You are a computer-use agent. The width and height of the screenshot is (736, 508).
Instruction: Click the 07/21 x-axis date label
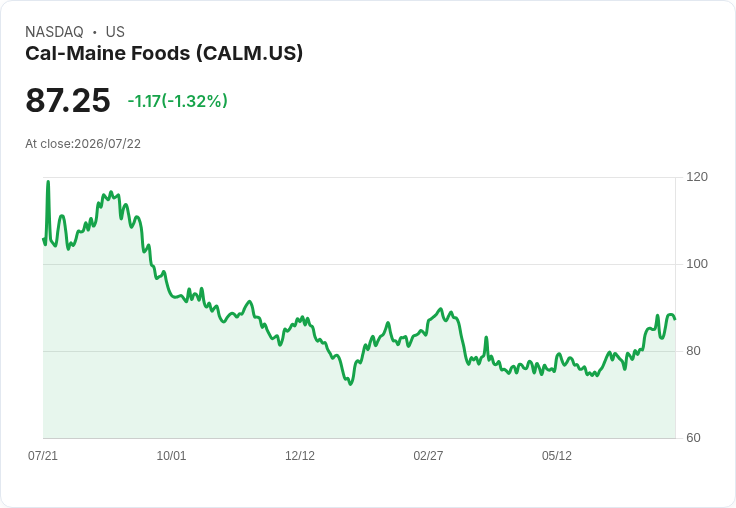(x=43, y=455)
